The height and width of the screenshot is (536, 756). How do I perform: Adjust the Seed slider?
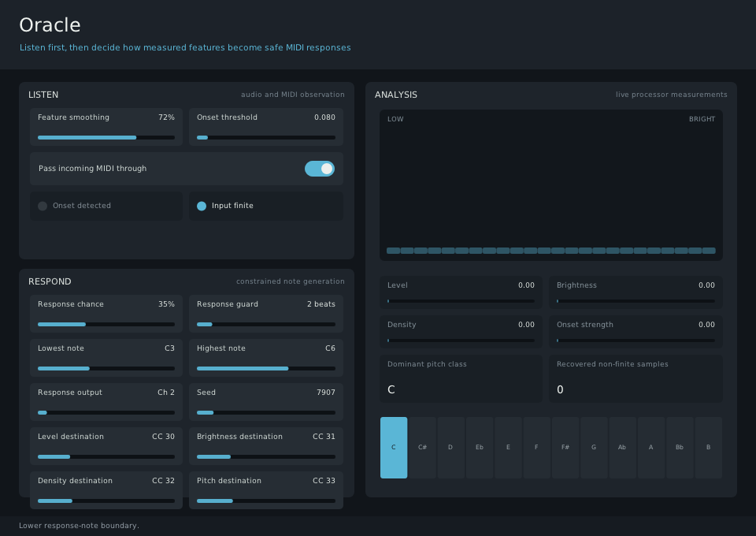265,412
